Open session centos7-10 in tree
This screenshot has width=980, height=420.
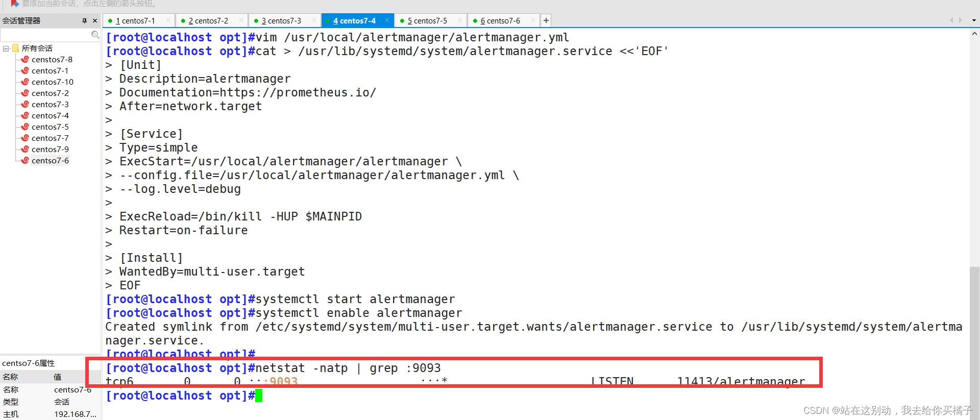(52, 82)
